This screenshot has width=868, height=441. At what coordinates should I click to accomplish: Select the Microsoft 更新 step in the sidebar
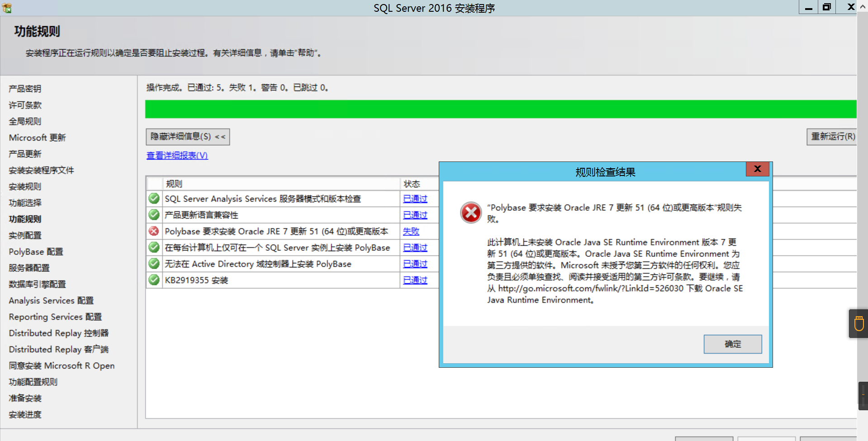(37, 138)
